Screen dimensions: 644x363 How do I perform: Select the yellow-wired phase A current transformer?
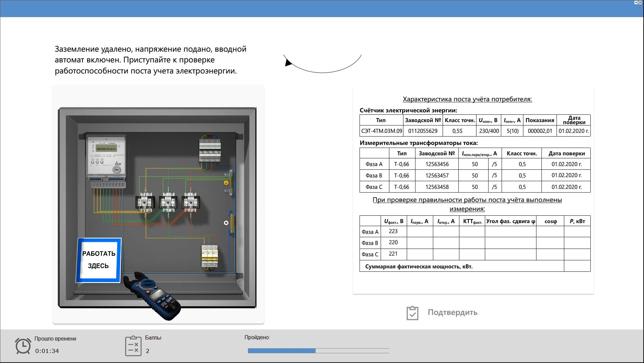pyautogui.click(x=145, y=202)
